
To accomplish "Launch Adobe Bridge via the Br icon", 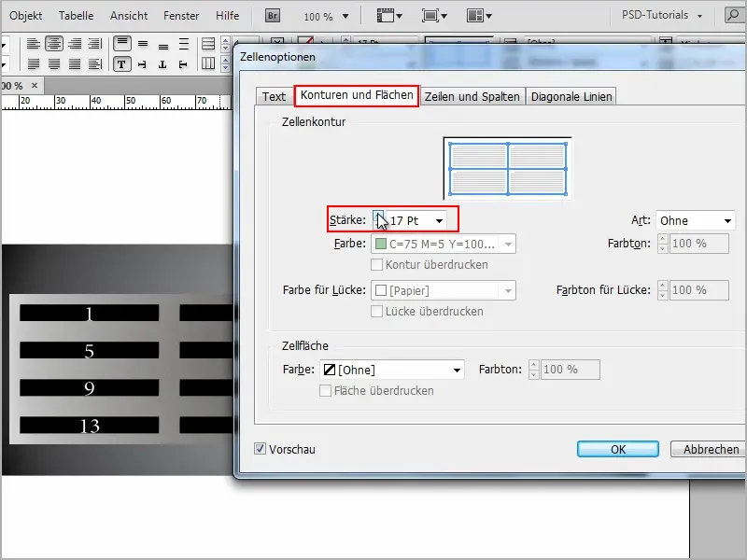I will 275,14.
